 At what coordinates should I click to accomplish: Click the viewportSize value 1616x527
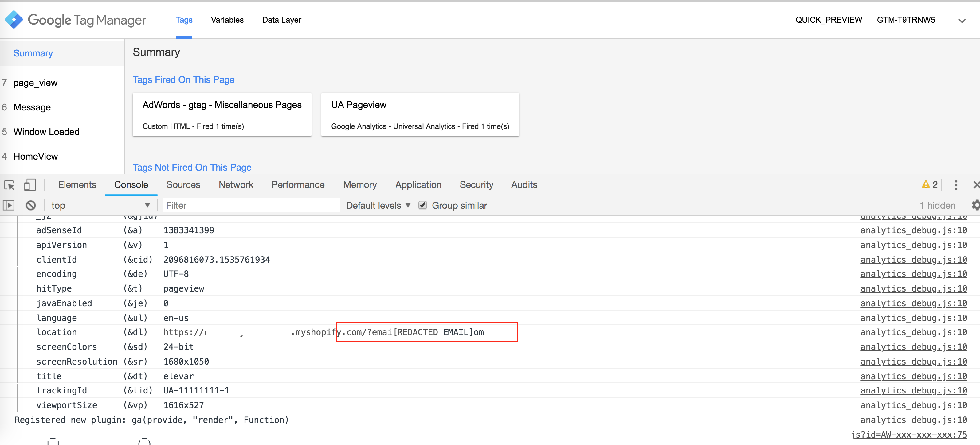183,405
